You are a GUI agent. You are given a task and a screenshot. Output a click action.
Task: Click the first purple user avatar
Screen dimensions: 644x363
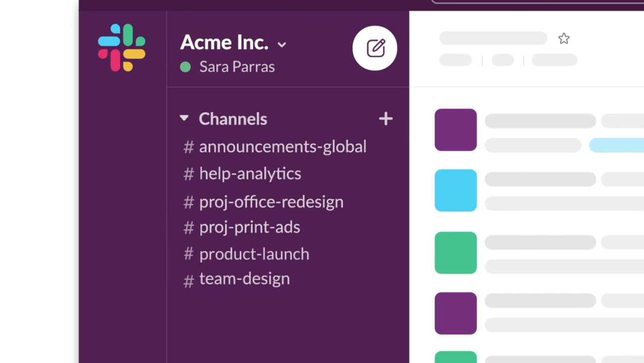(x=455, y=130)
